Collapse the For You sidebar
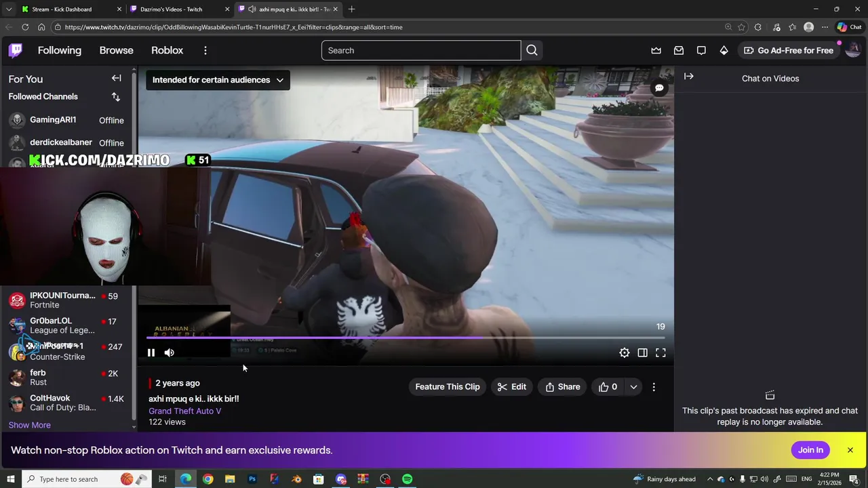 pos(116,79)
